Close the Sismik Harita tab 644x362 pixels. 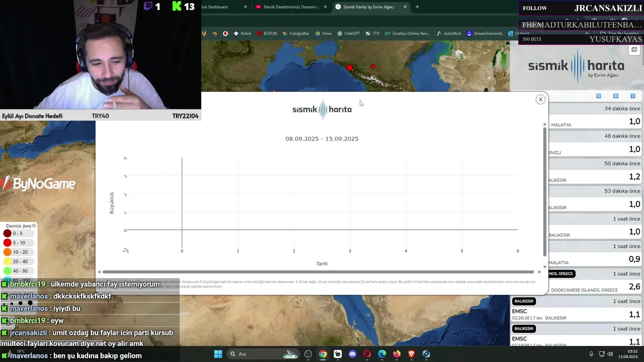pyautogui.click(x=405, y=7)
